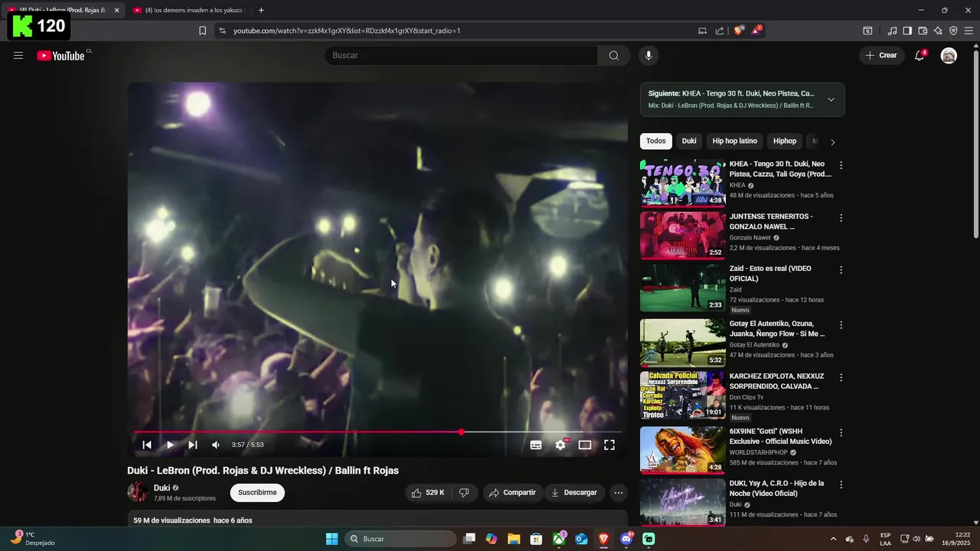This screenshot has width=980, height=551.
Task: Open the Brave browser main menu
Action: (x=969, y=31)
